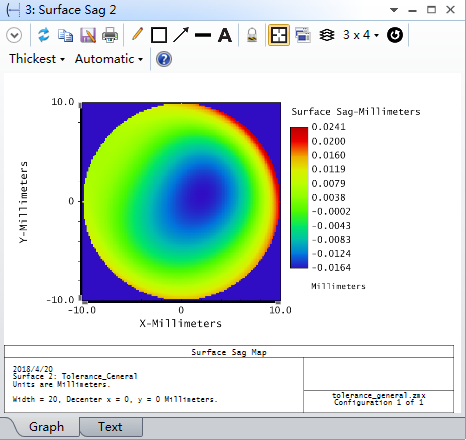Toggle the overlay layers icon
This screenshot has width=466, height=440.
pyautogui.click(x=327, y=35)
